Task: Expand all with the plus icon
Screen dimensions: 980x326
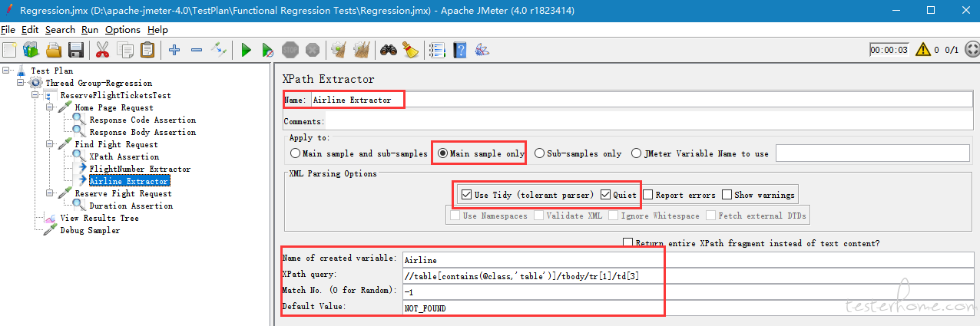Action: (x=174, y=50)
